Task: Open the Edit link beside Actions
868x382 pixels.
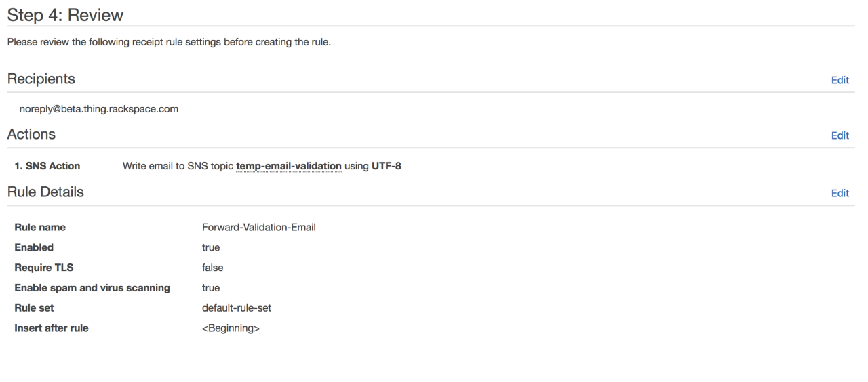Action: pyautogui.click(x=840, y=135)
